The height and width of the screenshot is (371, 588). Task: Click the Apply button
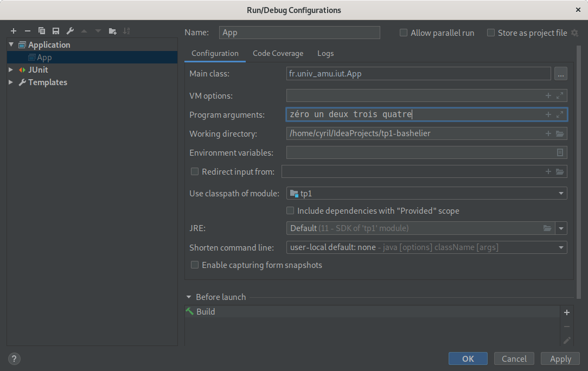(x=560, y=359)
